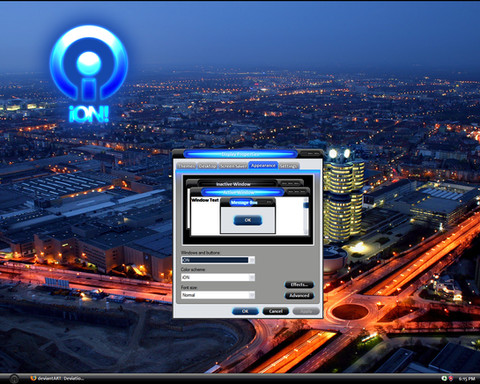The height and width of the screenshot is (384, 480).
Task: Click the red shield tray icon
Action: (x=451, y=378)
